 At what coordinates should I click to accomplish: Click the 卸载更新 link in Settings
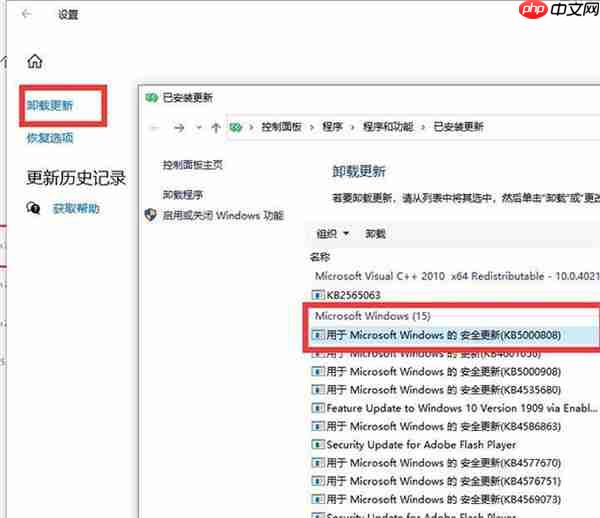tap(50, 105)
